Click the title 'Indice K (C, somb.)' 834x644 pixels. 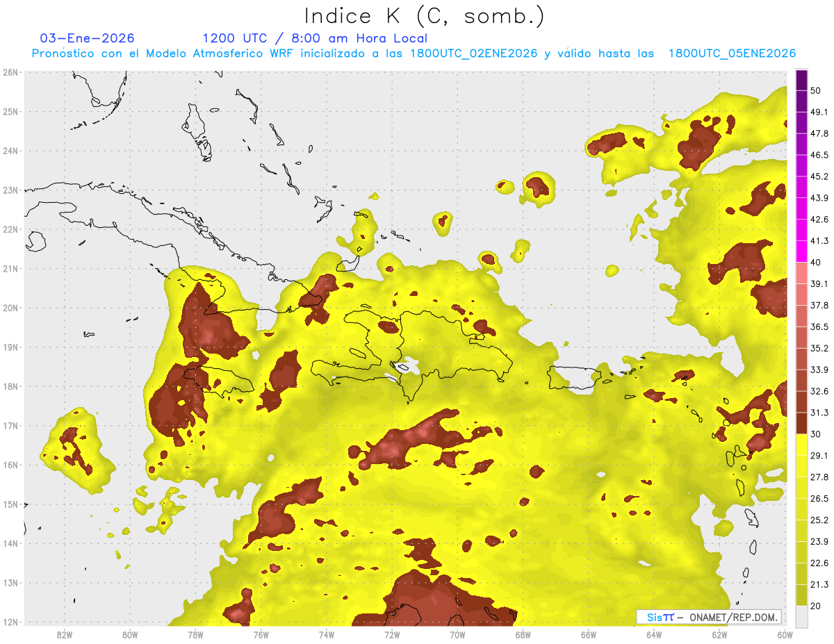[x=425, y=16]
